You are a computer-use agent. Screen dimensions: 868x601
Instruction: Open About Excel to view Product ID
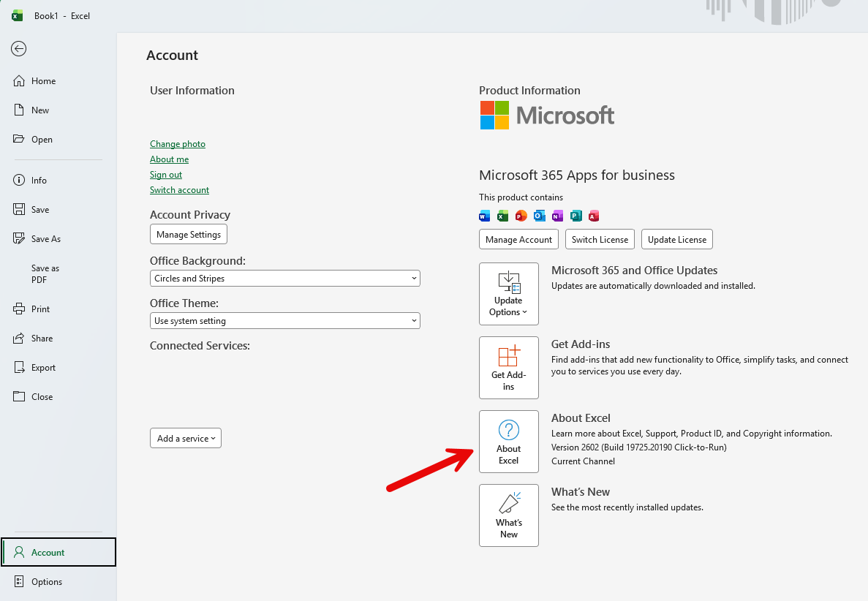point(508,441)
